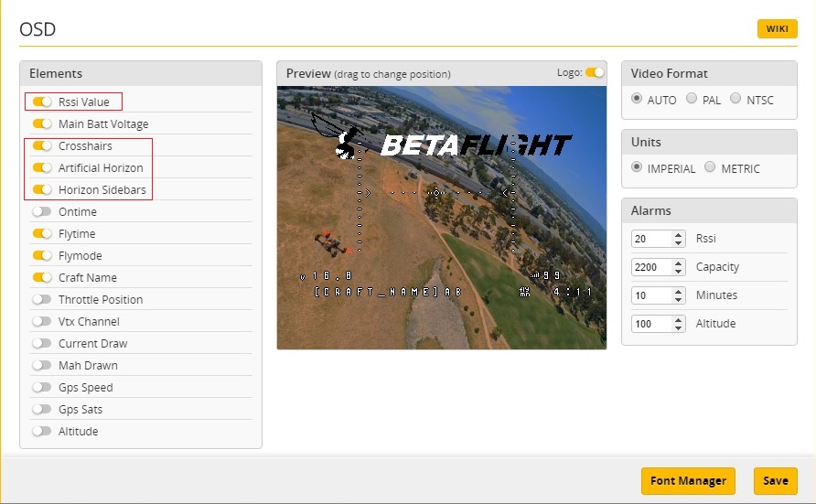Click the Altitude alarm input field

coord(651,324)
